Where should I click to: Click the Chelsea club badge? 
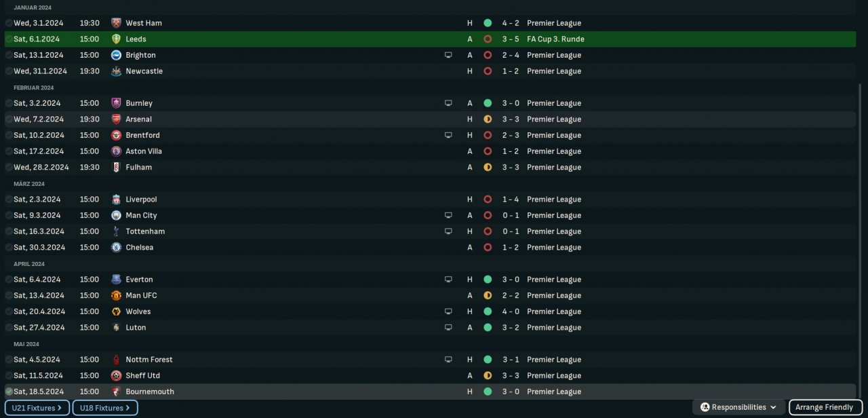pyautogui.click(x=116, y=248)
